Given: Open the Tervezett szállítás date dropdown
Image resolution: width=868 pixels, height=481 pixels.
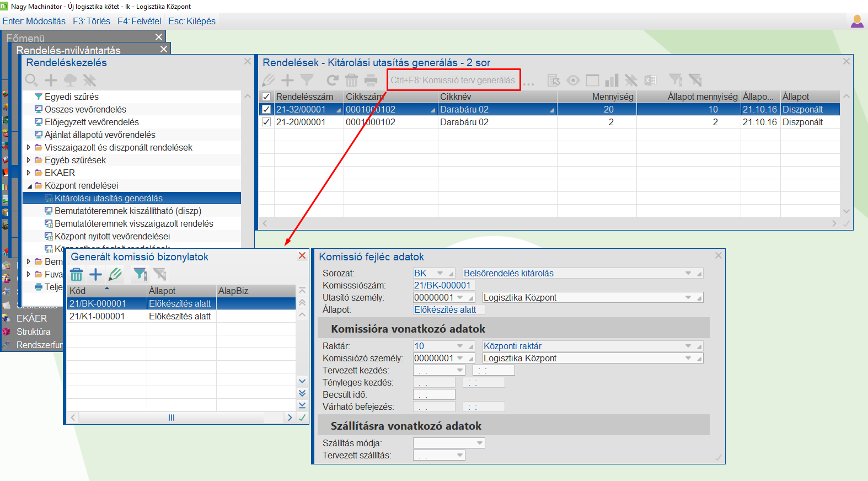Looking at the screenshot, I should [x=460, y=455].
